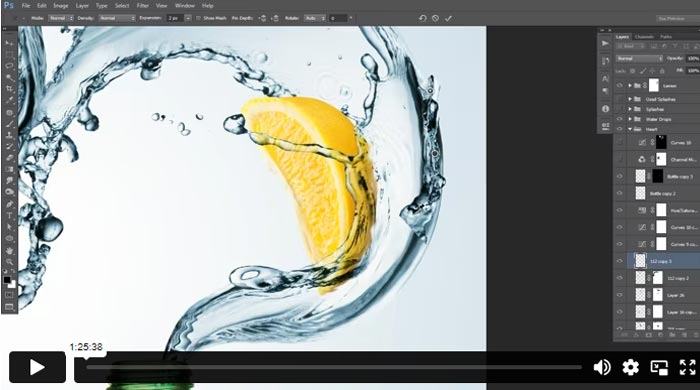This screenshot has height=390, width=700.
Task: Open the Density dropdown
Action: pos(117,18)
